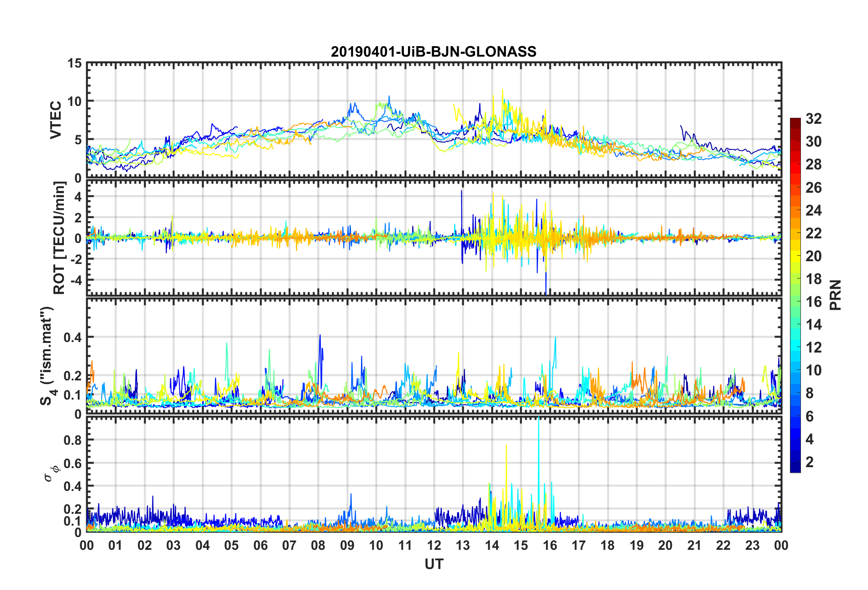Click x-axis tick label 03

point(173,546)
